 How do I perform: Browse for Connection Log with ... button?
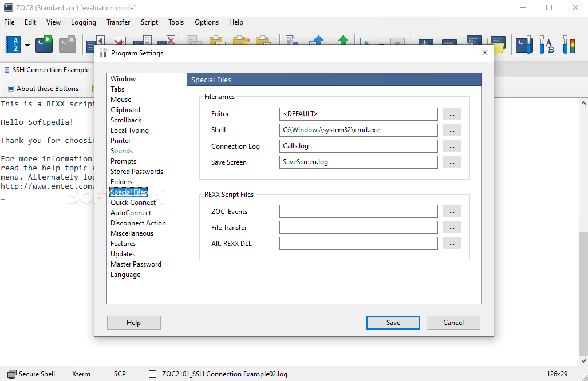[452, 146]
